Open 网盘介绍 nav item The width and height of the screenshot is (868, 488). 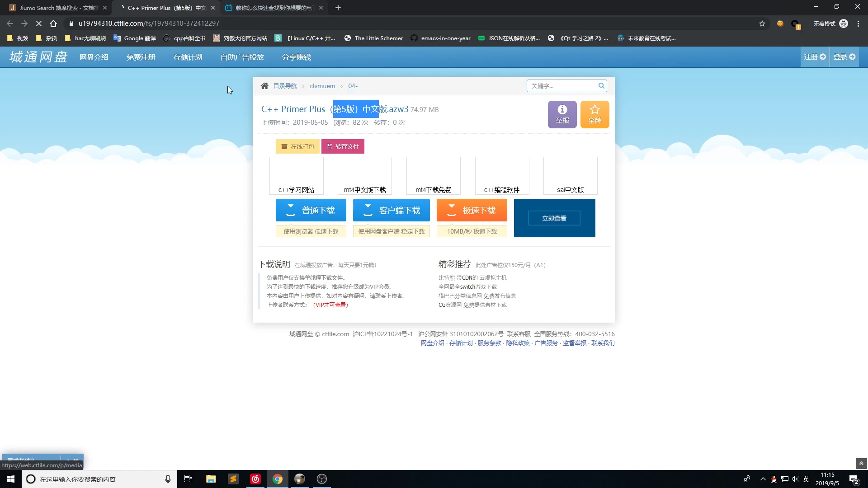[x=94, y=57]
